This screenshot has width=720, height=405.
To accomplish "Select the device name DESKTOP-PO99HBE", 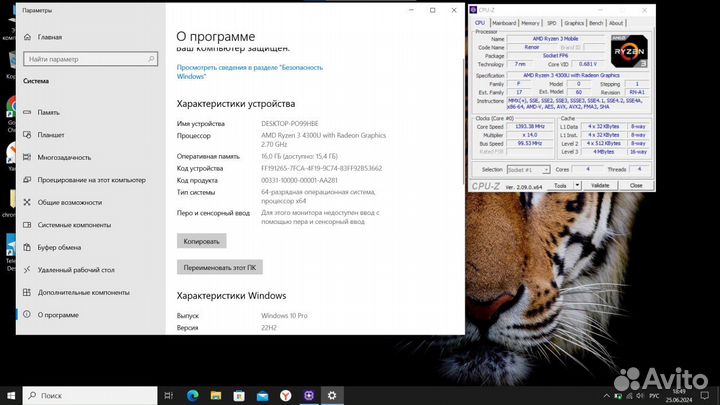I will coord(290,124).
